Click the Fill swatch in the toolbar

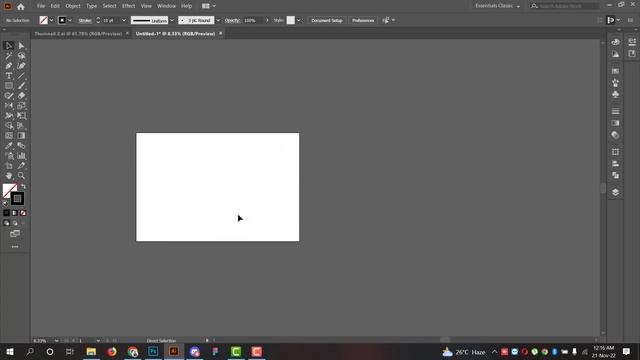tap(9, 190)
